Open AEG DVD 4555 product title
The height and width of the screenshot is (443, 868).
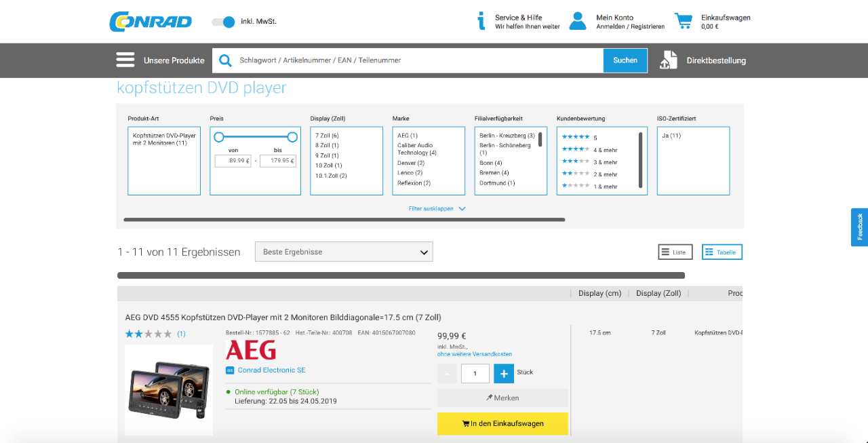(x=283, y=317)
